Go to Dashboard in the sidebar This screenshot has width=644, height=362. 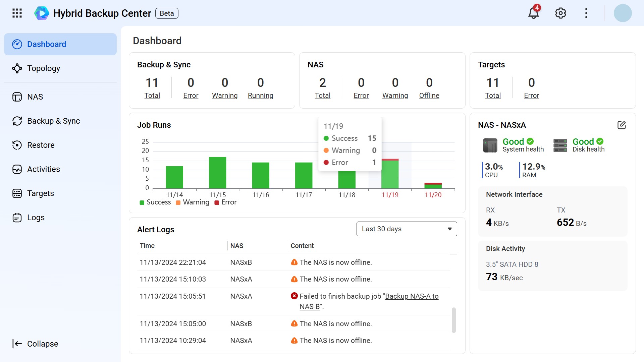[60, 44]
